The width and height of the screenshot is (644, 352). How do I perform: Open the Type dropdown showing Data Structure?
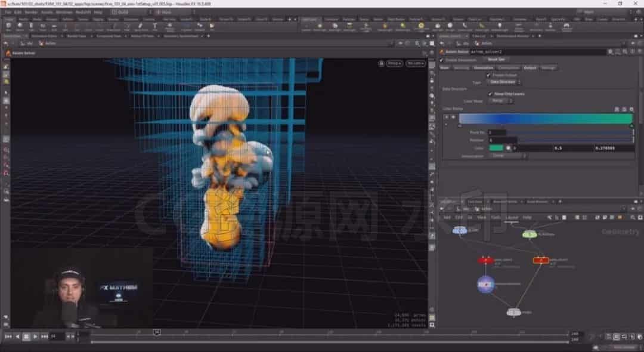[504, 82]
